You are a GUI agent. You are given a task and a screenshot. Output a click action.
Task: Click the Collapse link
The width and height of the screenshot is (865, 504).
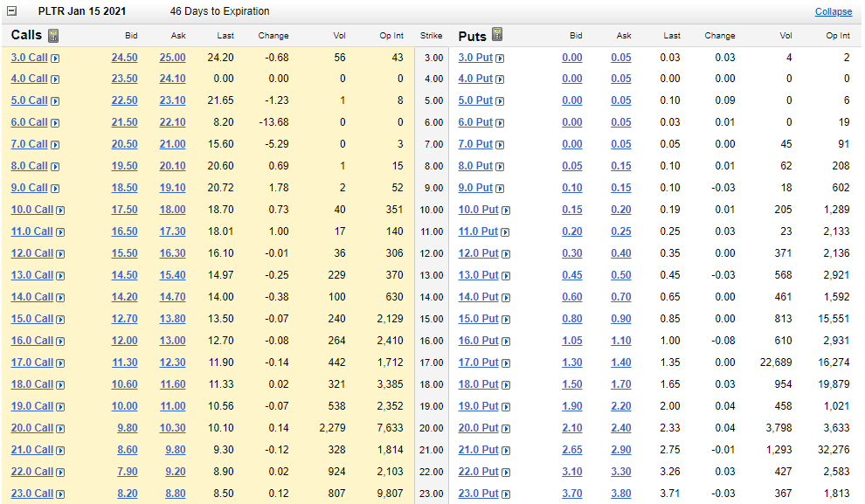point(833,11)
